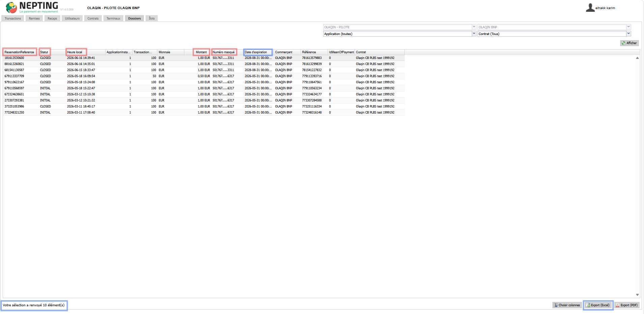Export the list to PDF

click(x=627, y=305)
